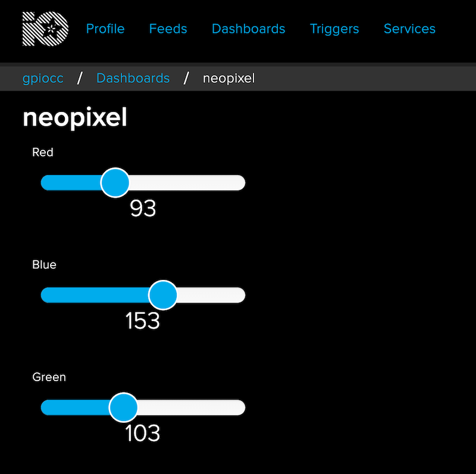
Task: Click the Green block label
Action: coord(49,377)
